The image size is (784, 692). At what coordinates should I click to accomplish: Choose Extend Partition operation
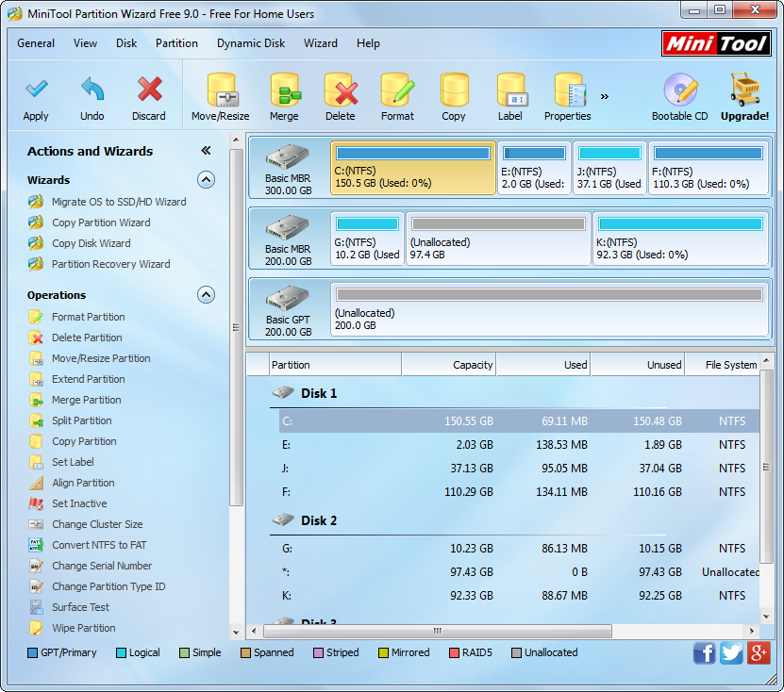pyautogui.click(x=89, y=379)
